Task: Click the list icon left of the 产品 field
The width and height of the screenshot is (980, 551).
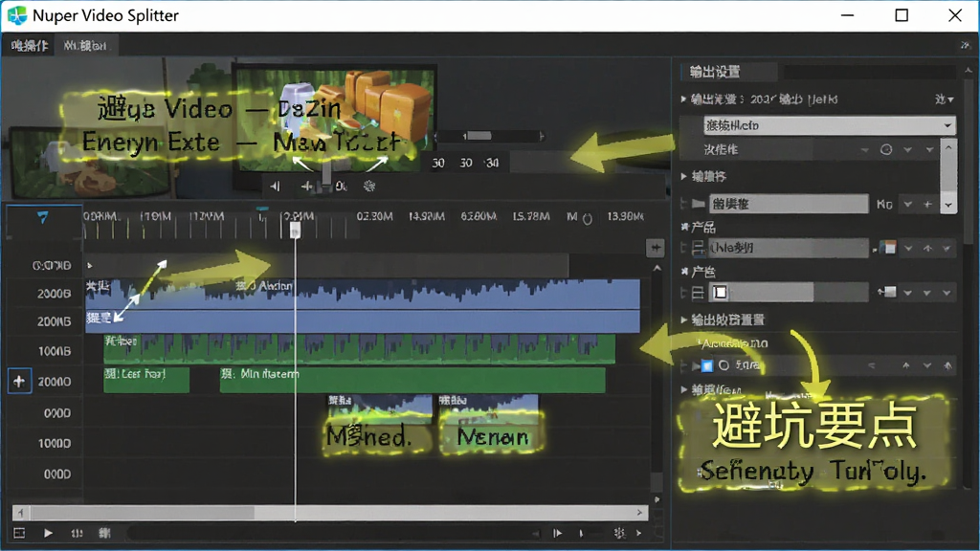Action: (x=698, y=249)
